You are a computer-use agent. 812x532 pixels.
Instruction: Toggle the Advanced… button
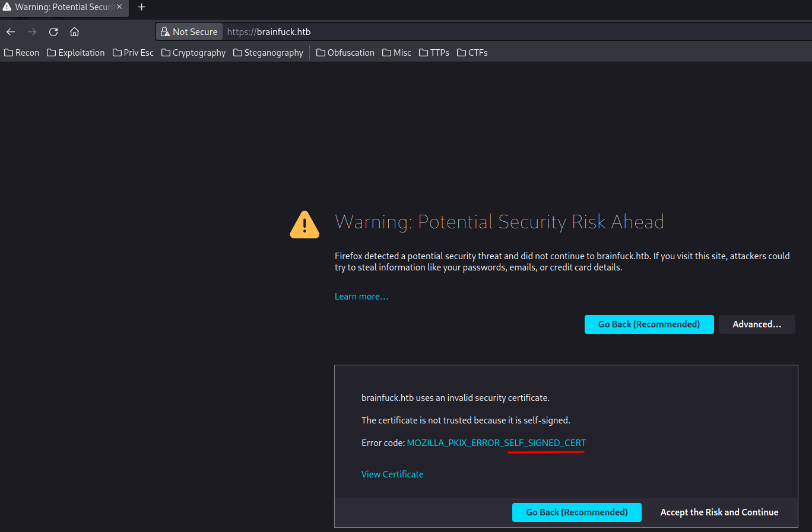(757, 324)
